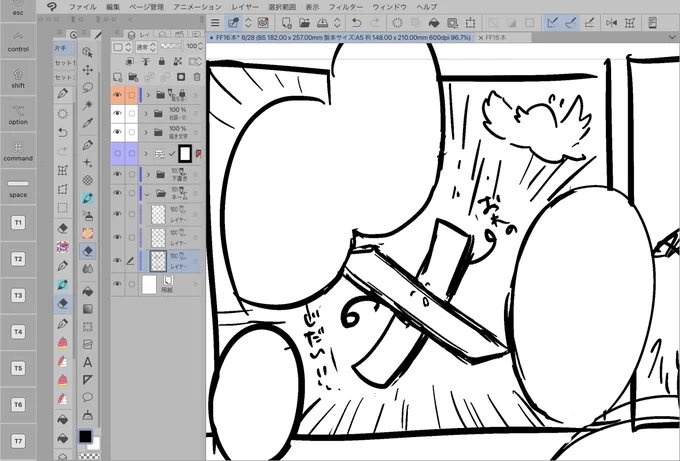Viewport: 680px width, 461px height.
Task: Click the new raster layer icon
Action: (x=118, y=77)
